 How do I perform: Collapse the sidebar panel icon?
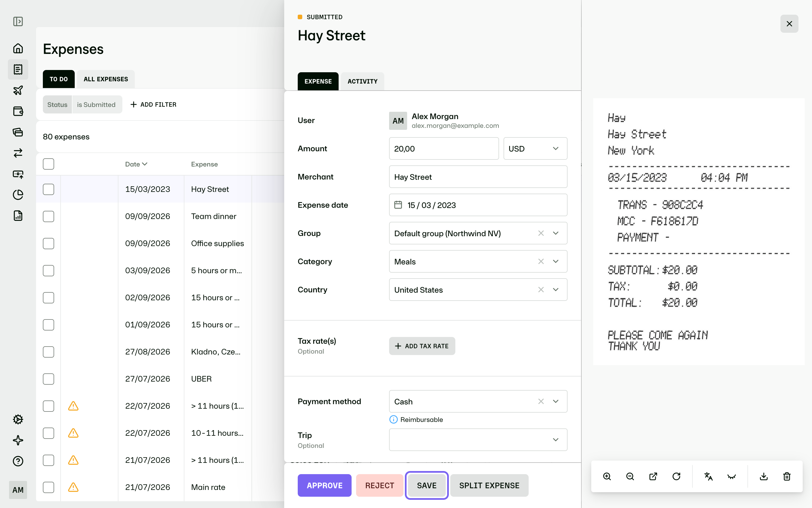[x=18, y=21]
